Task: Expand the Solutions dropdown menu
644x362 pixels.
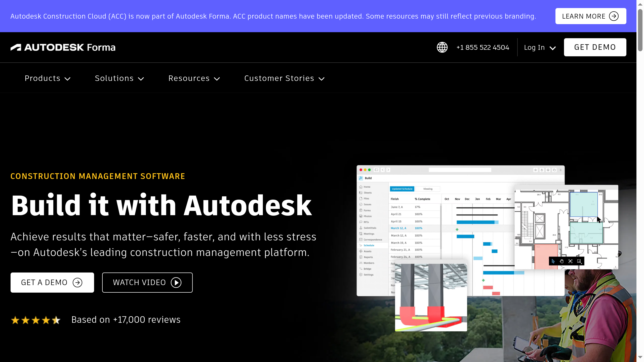Action: [119, 78]
